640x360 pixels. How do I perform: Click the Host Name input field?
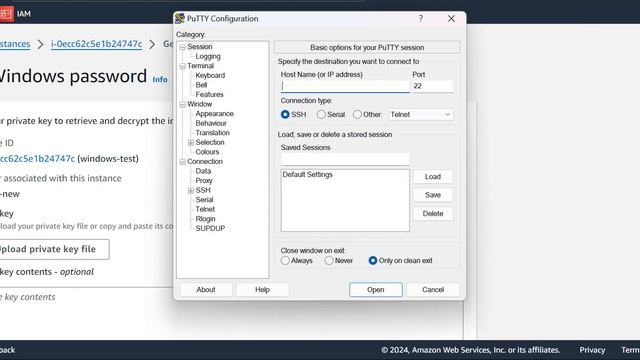point(345,86)
